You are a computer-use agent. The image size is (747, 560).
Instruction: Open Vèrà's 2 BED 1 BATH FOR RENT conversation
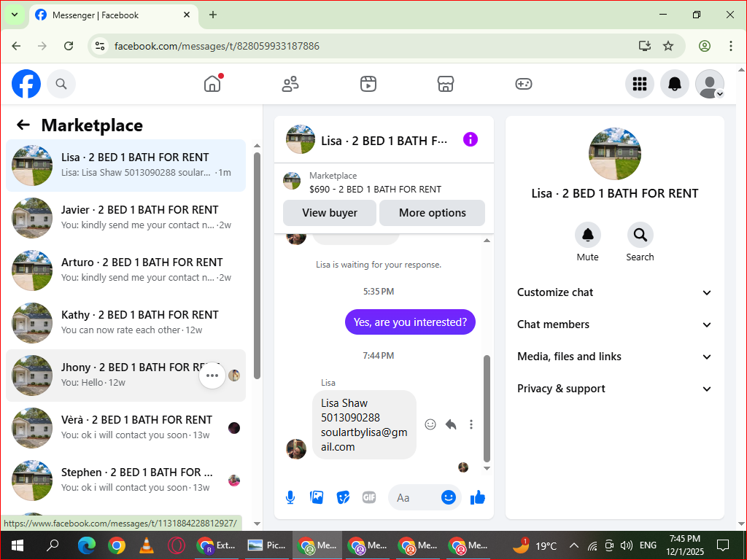tap(125, 428)
